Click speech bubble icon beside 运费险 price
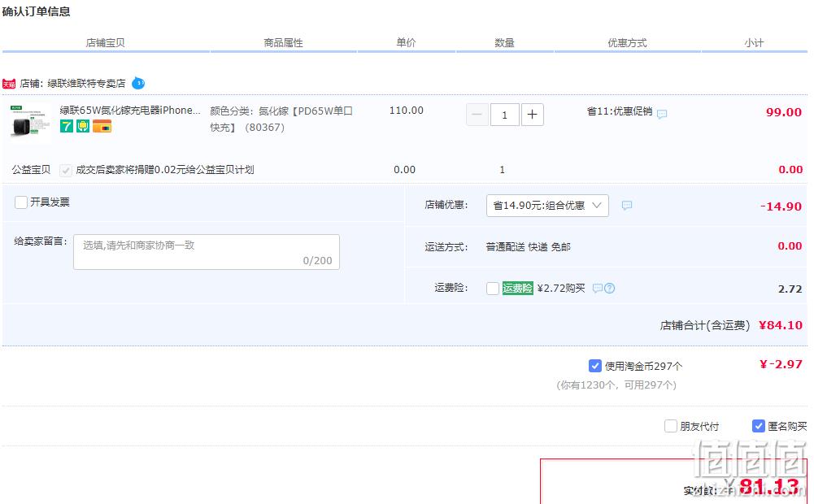 coord(598,288)
